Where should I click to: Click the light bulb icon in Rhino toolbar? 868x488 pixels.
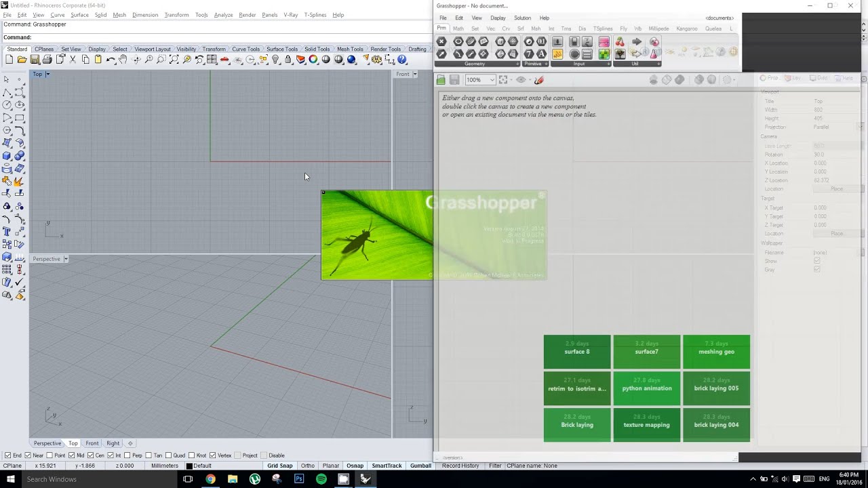(275, 60)
